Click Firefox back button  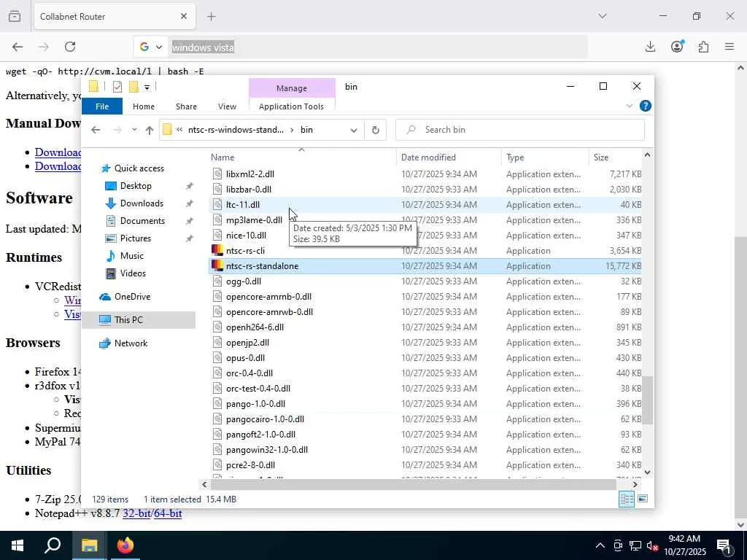point(18,47)
